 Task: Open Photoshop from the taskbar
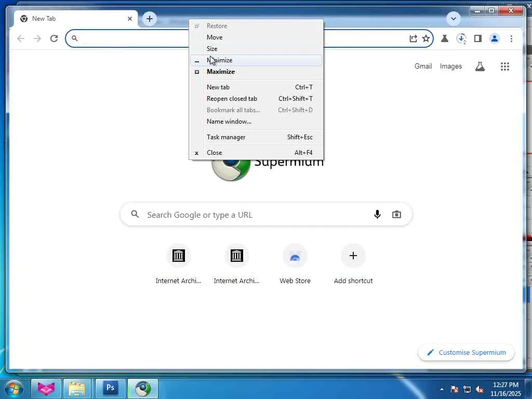point(110,389)
